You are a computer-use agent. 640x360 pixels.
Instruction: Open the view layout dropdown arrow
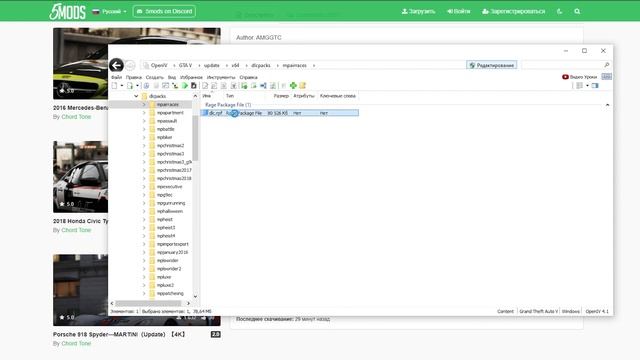(x=587, y=85)
